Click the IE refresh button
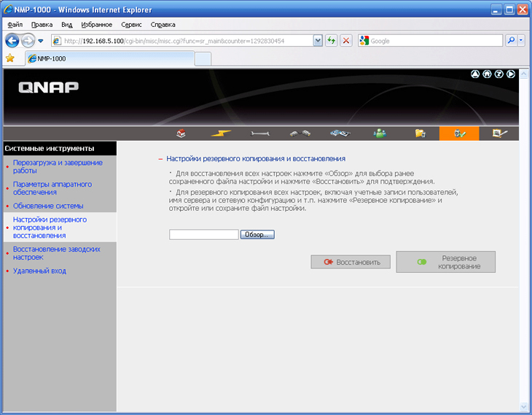This screenshot has width=532, height=415. [331, 41]
